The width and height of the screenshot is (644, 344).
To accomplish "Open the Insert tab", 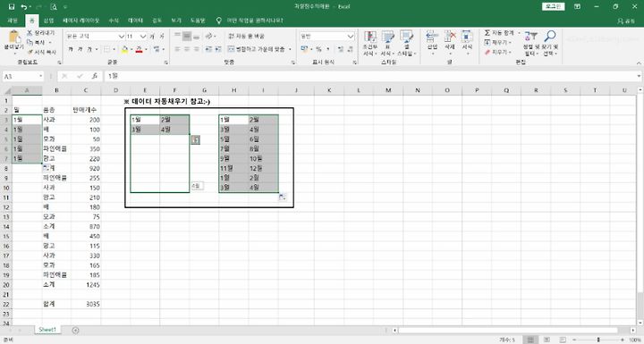I will (48, 21).
